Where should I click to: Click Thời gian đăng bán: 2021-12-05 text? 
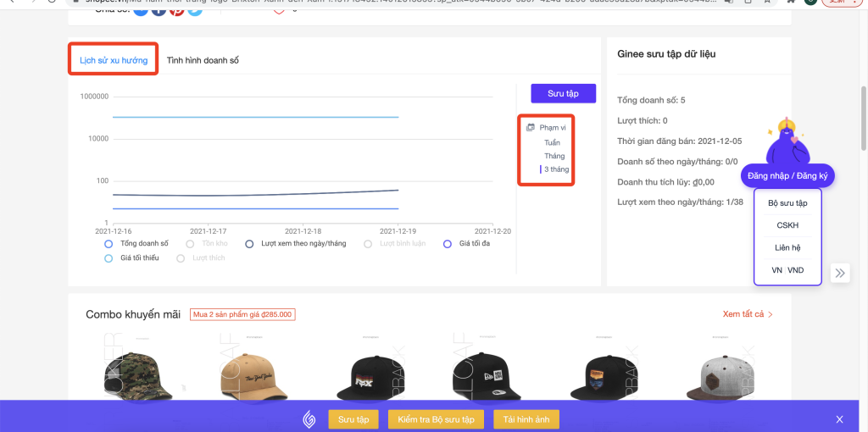tap(679, 141)
